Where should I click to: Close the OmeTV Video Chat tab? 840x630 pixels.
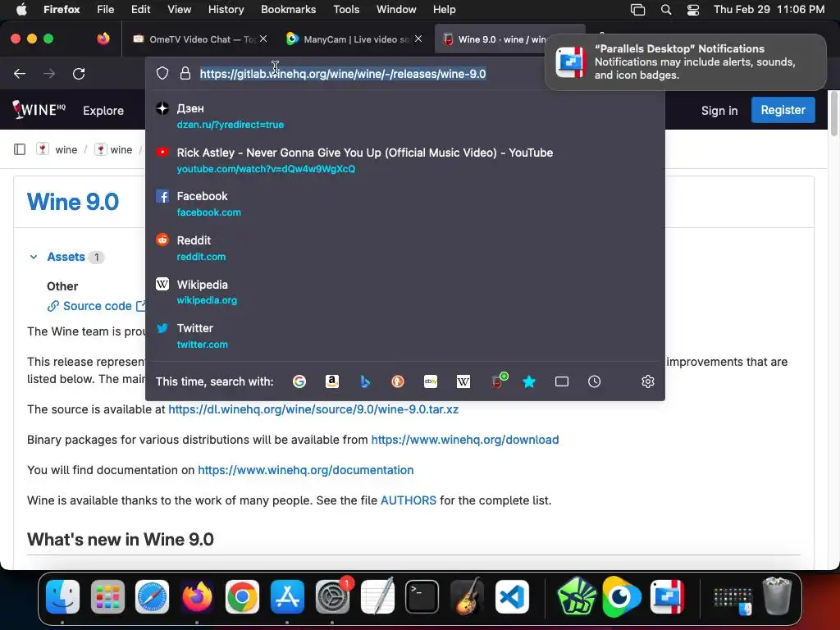263,39
